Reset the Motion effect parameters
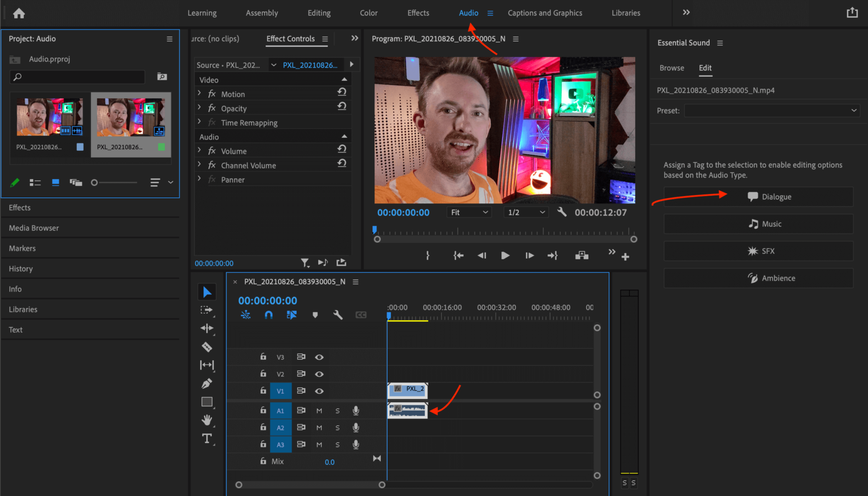 pyautogui.click(x=342, y=92)
